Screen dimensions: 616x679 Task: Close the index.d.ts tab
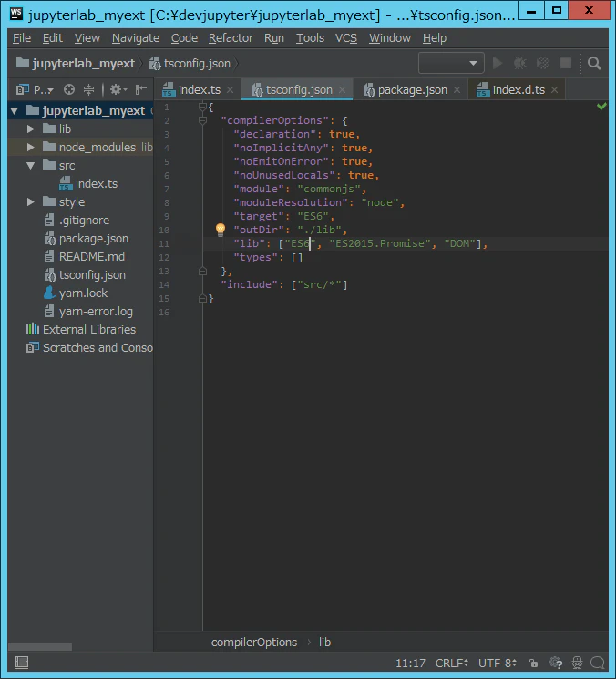(555, 89)
